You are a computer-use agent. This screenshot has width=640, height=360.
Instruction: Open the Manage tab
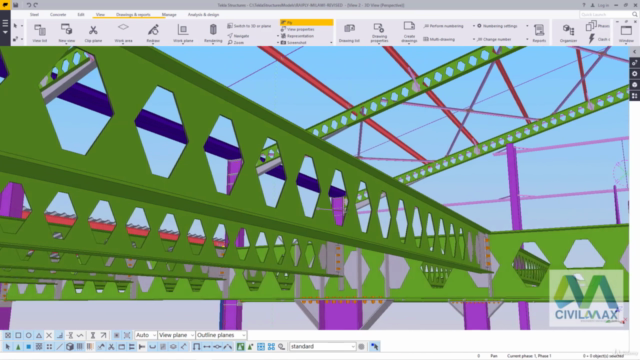pyautogui.click(x=169, y=14)
